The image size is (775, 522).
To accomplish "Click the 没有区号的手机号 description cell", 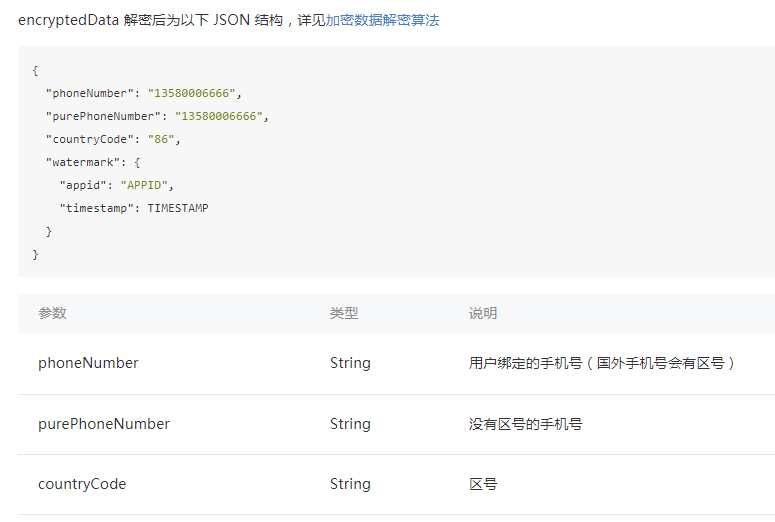I will click(x=525, y=424).
